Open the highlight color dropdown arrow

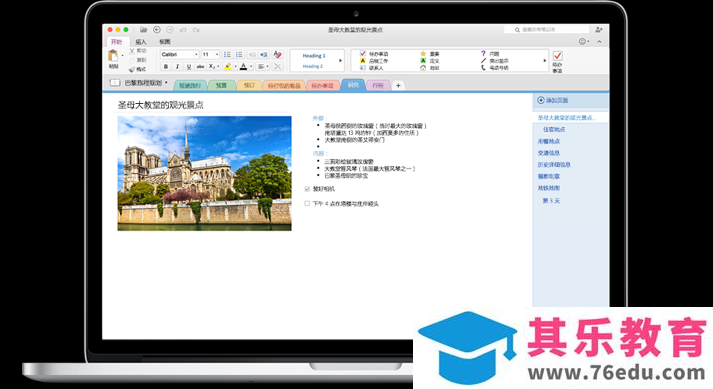tap(235, 67)
